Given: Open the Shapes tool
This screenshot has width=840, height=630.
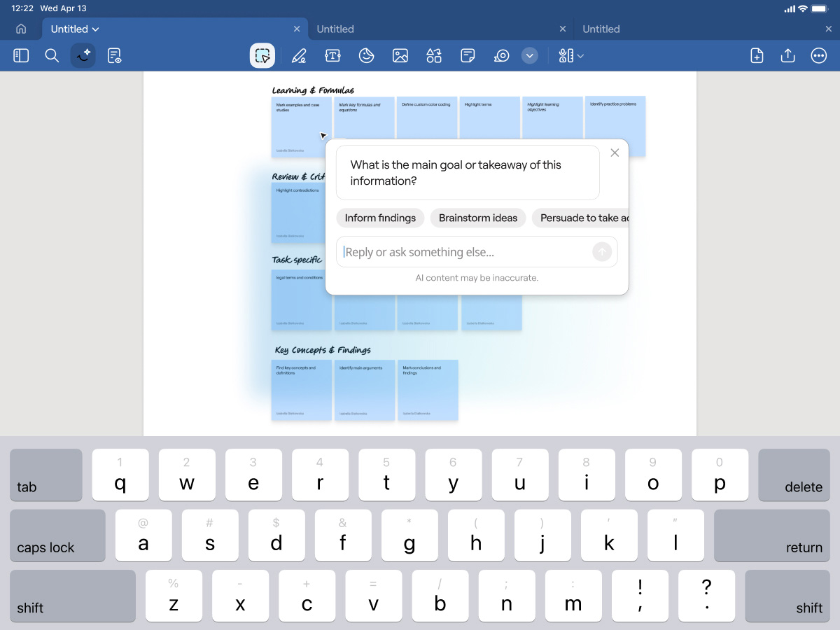Looking at the screenshot, I should pyautogui.click(x=434, y=56).
